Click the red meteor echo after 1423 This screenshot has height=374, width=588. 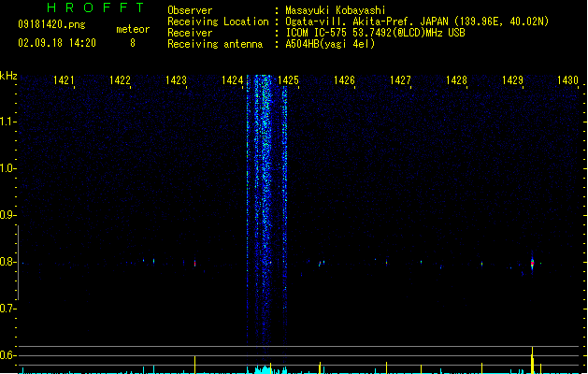(x=195, y=264)
